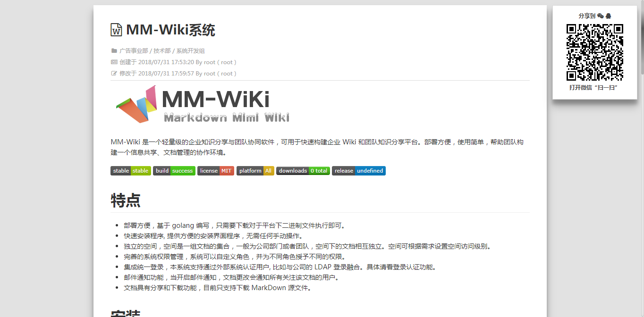Click the build success badge

[174, 171]
